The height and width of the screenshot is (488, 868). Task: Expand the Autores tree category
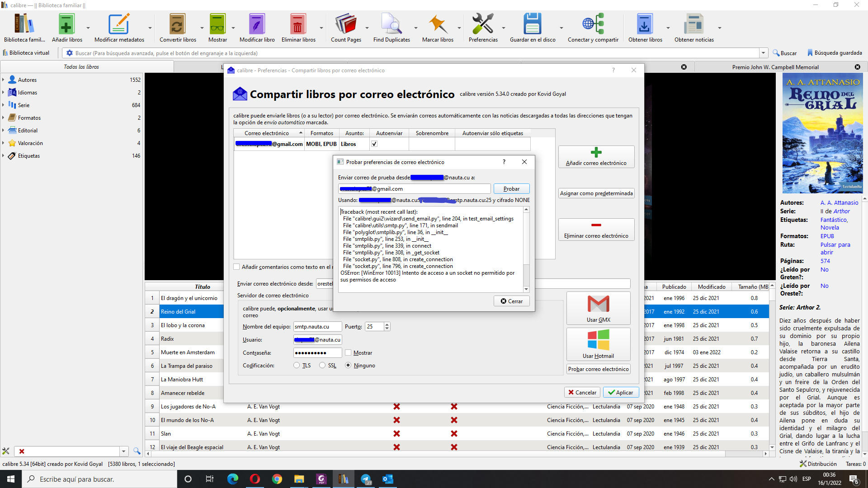pyautogui.click(x=3, y=80)
